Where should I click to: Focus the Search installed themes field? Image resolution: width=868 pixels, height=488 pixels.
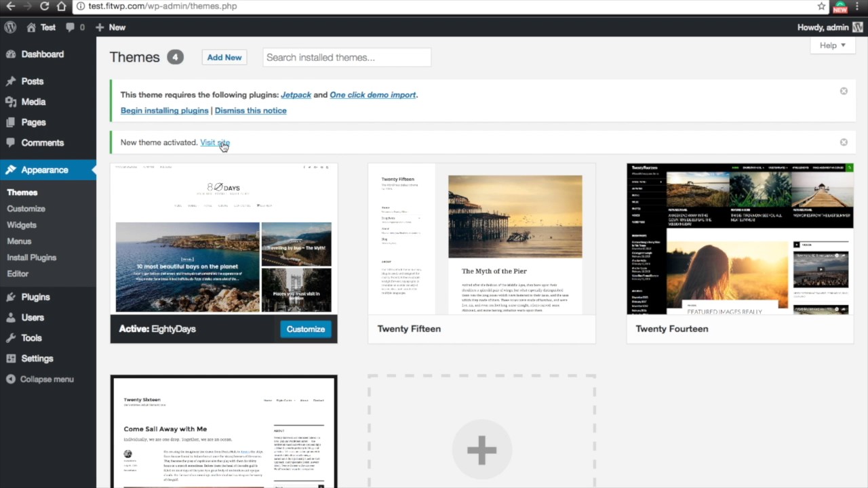pyautogui.click(x=347, y=58)
